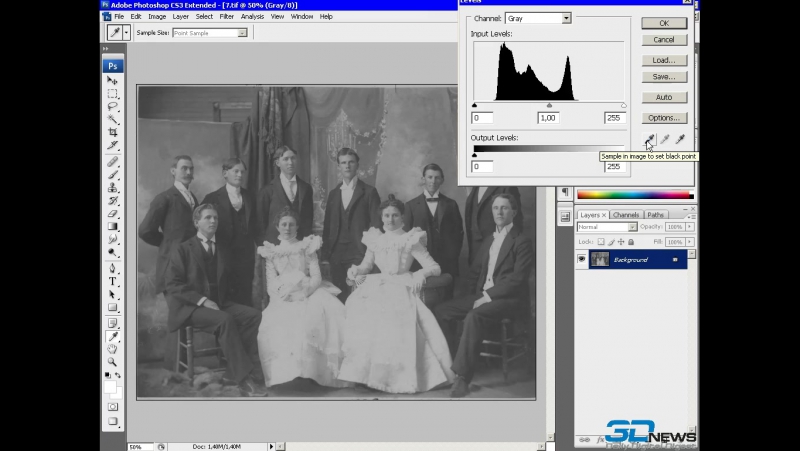Click the set white point eyedropper
This screenshot has width=800, height=451.
(x=680, y=139)
